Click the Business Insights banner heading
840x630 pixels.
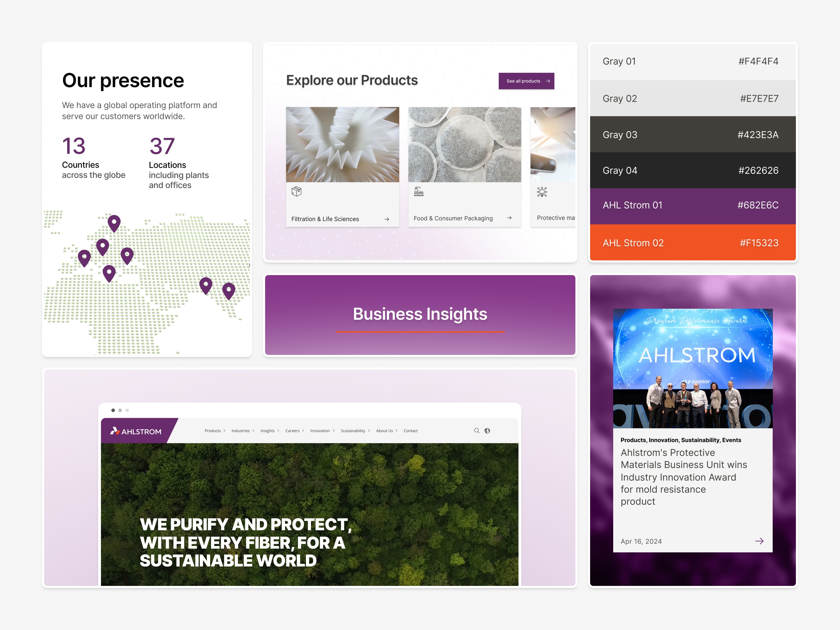coord(420,314)
